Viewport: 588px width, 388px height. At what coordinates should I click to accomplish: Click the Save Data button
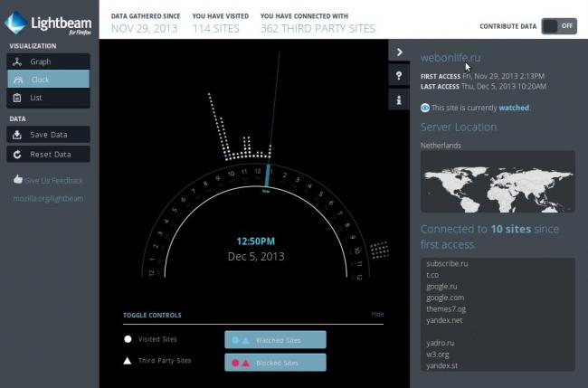48,135
